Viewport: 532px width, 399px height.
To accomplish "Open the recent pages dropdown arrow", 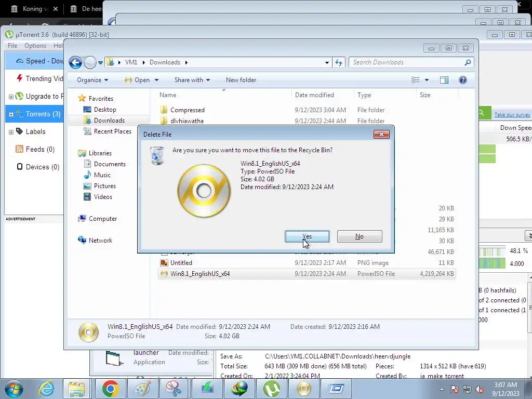I will (100, 63).
